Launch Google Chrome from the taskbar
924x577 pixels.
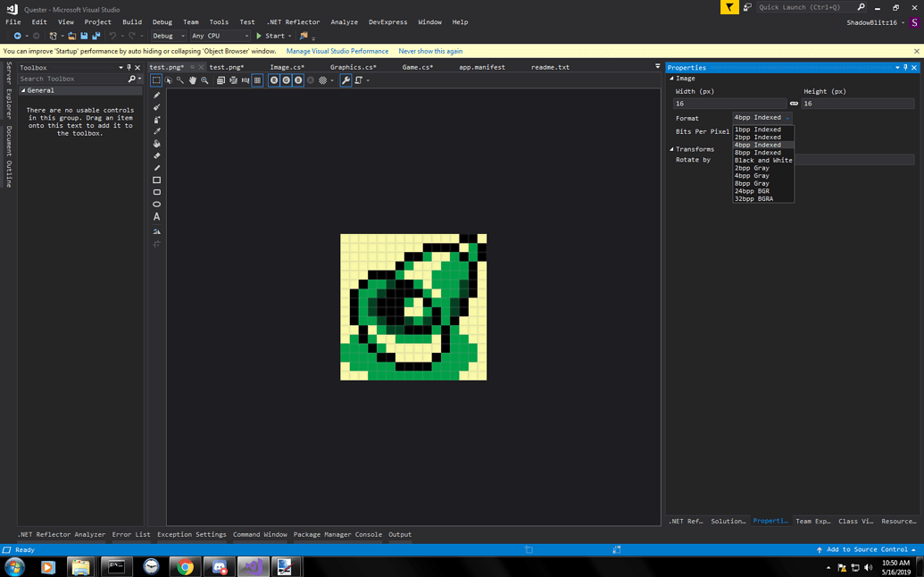click(185, 565)
